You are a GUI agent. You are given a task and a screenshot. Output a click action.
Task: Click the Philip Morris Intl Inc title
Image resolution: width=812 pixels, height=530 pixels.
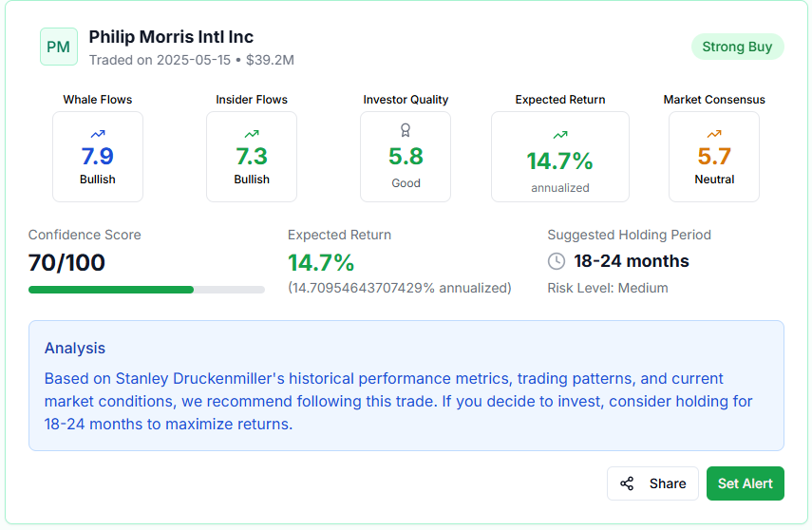[x=171, y=37]
